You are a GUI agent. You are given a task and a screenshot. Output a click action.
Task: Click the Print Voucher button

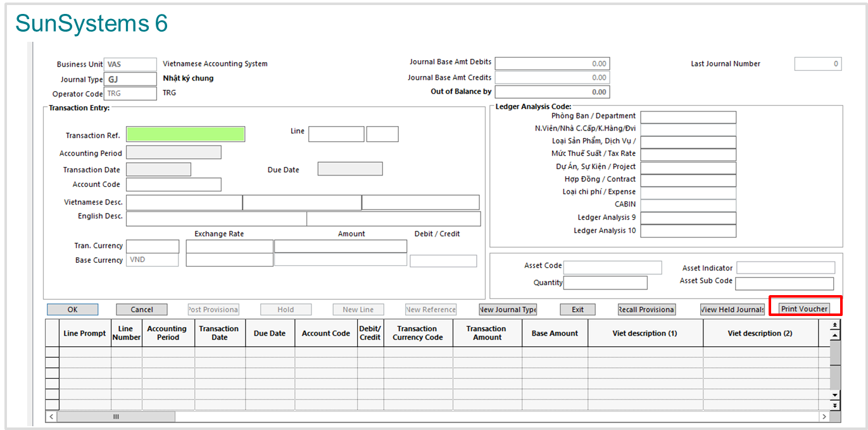click(804, 309)
